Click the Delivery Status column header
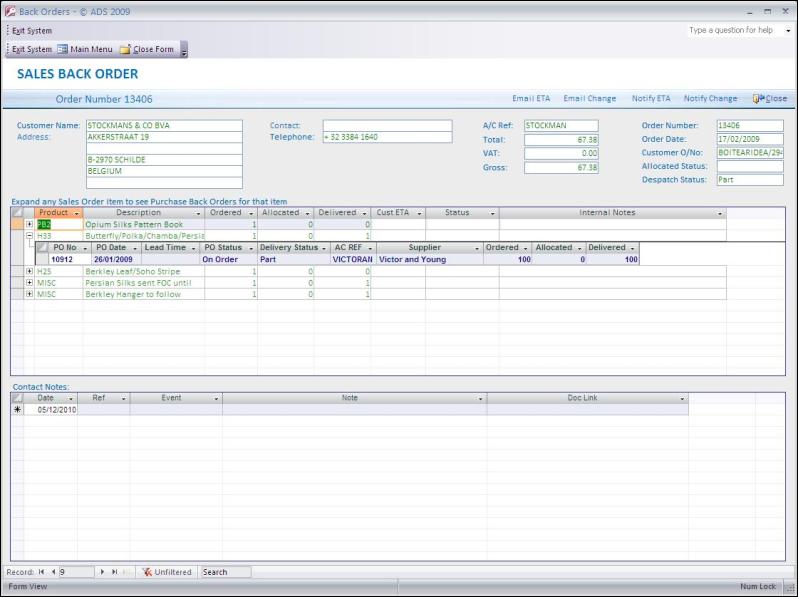 pyautogui.click(x=293, y=248)
